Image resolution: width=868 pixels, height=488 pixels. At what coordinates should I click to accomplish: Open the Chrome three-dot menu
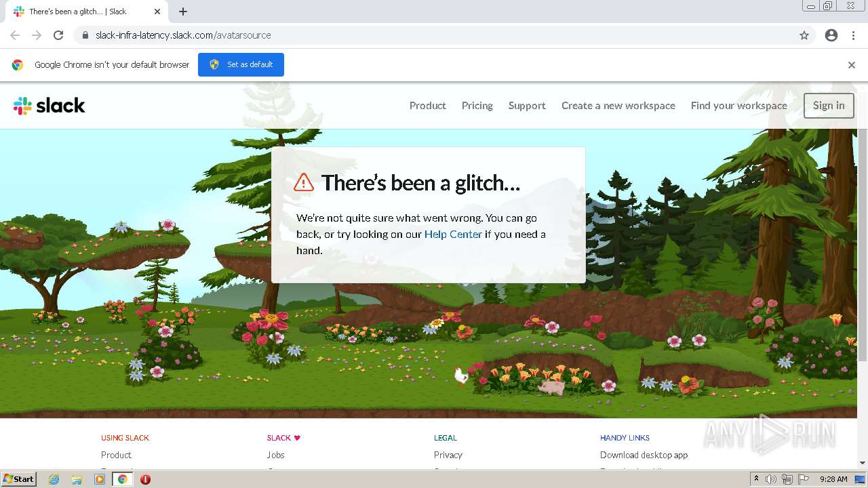point(853,35)
